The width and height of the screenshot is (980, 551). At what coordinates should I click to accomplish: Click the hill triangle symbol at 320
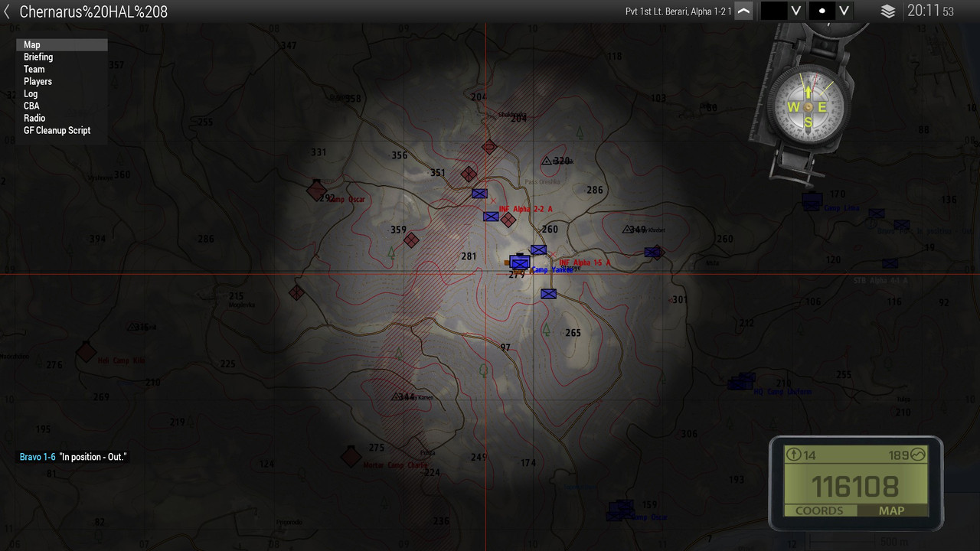click(547, 161)
